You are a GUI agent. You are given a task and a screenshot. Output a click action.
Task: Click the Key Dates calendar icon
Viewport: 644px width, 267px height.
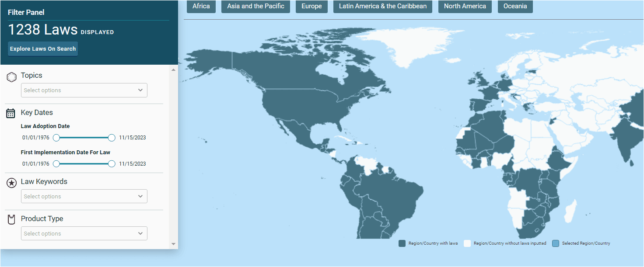coord(11,113)
